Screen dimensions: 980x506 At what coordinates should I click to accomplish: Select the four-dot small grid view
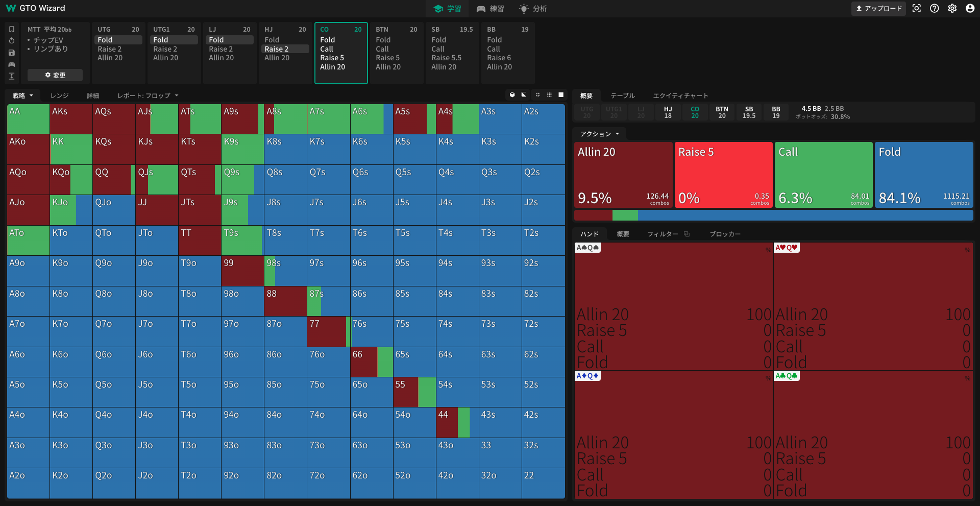[537, 95]
